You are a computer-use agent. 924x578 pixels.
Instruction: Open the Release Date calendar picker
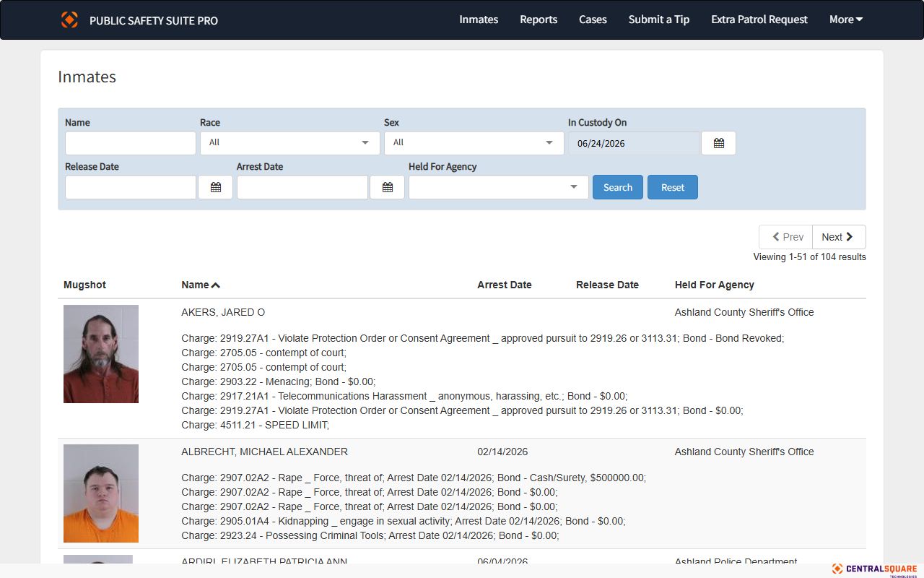215,187
